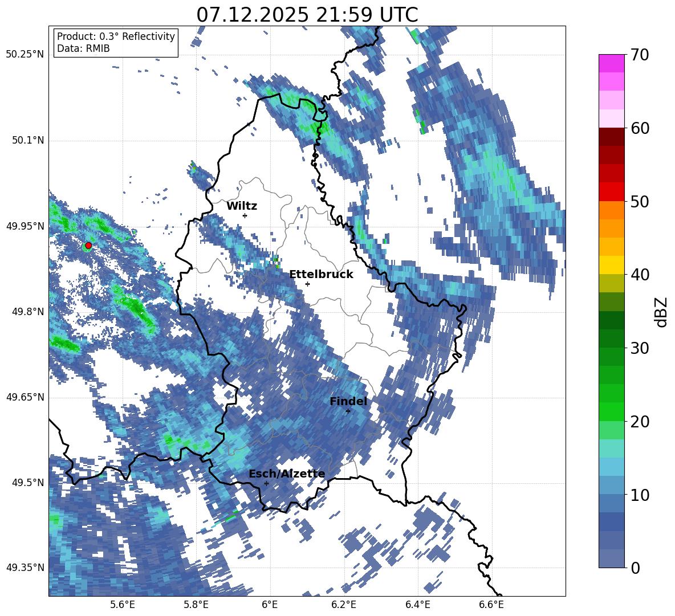Click the 5.6°E longitude label

coord(123,605)
